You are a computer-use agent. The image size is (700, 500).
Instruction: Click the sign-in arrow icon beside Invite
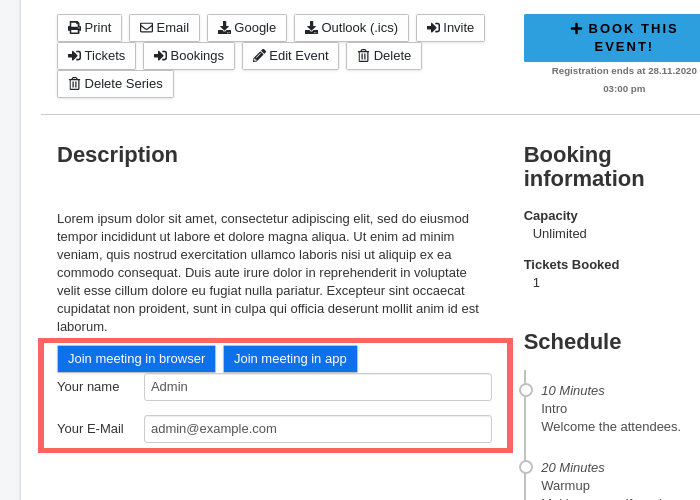433,28
